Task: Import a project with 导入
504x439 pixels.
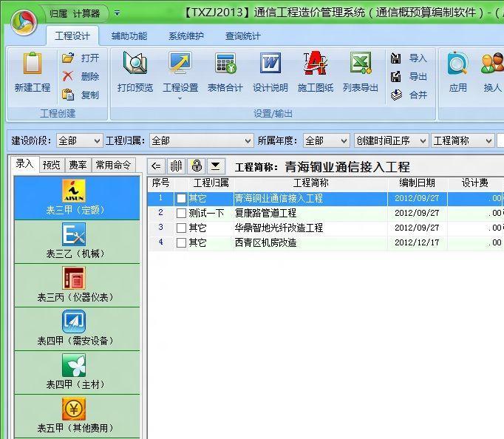Action: click(x=409, y=58)
